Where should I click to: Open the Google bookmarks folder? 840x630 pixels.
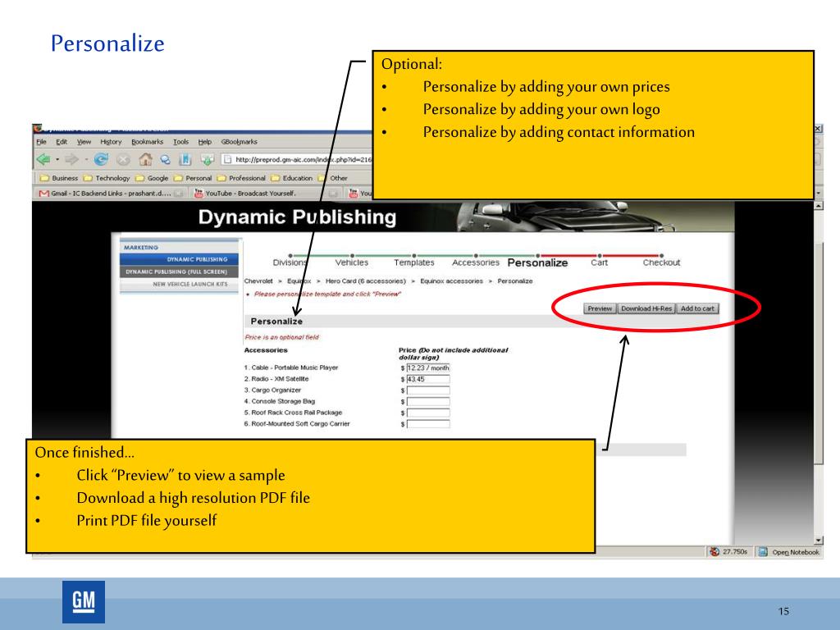(152, 178)
